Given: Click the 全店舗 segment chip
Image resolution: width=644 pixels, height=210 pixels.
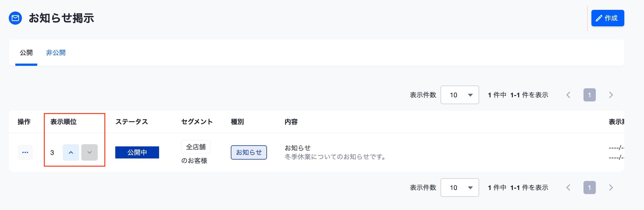Looking at the screenshot, I should click(x=196, y=147).
